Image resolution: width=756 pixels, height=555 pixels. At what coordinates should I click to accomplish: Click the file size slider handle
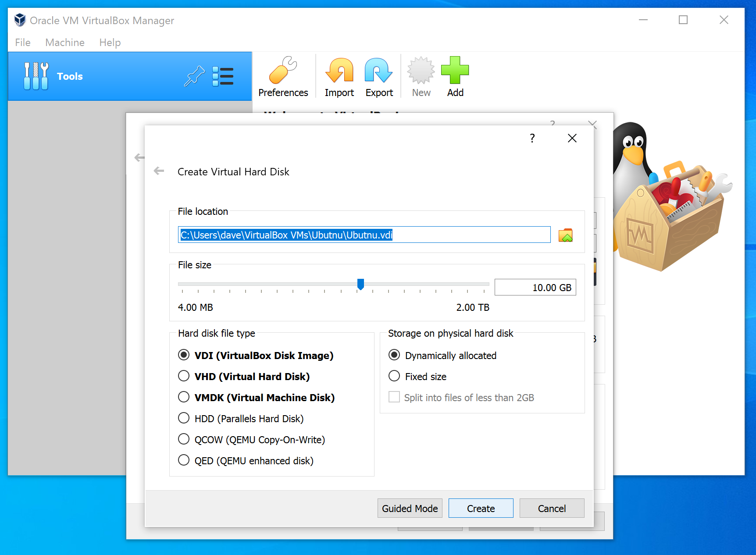click(360, 285)
